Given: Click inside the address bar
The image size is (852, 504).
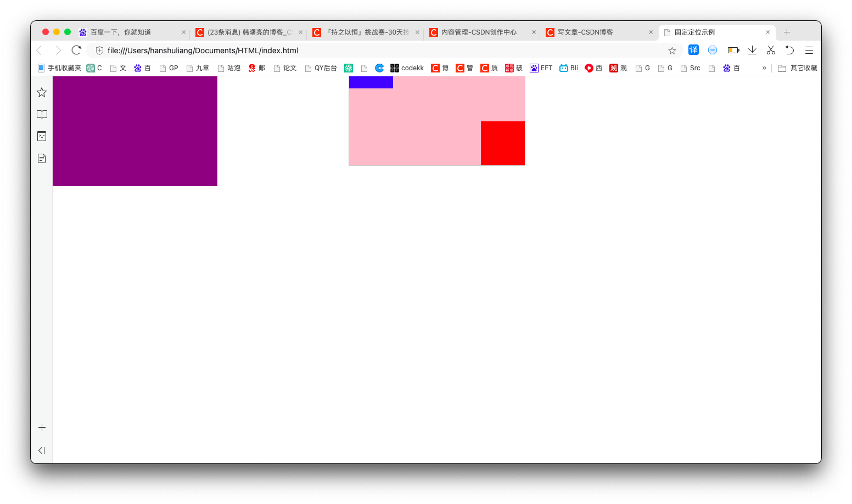Looking at the screenshot, I should point(329,50).
